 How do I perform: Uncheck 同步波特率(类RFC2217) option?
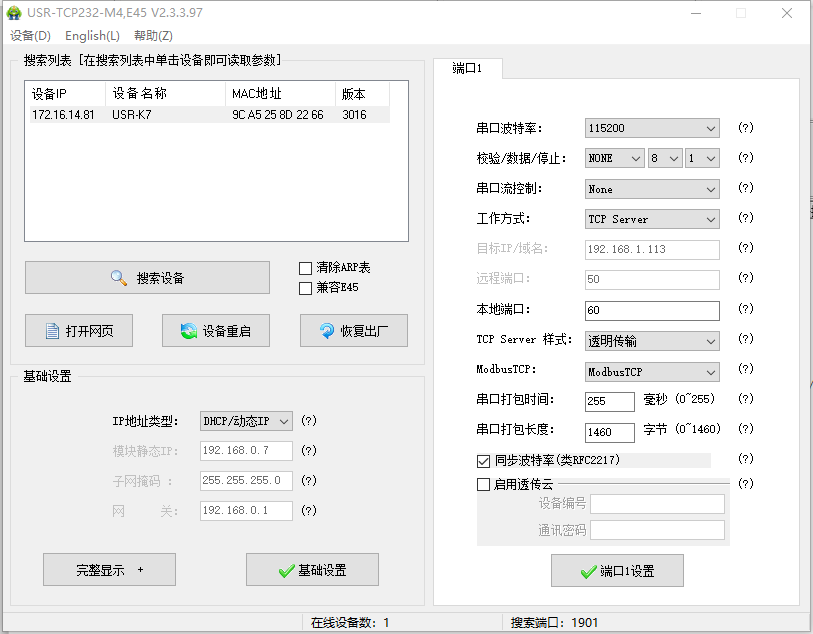(484, 461)
